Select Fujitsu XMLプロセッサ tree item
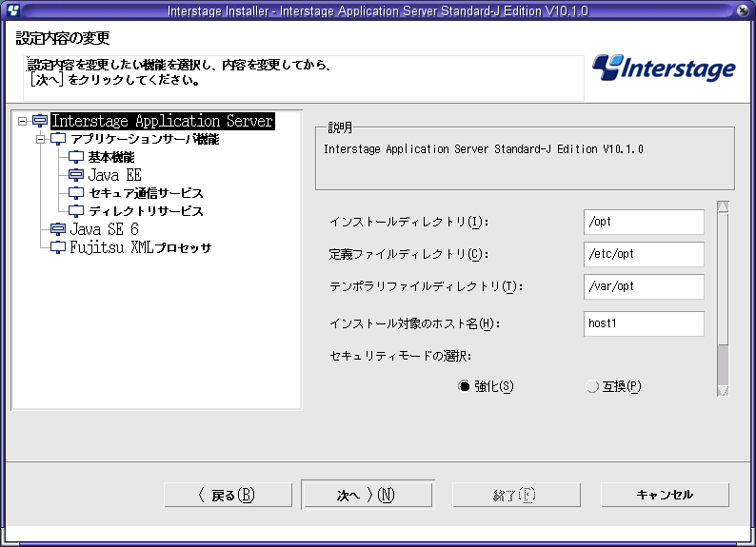The image size is (756, 547). click(x=141, y=247)
